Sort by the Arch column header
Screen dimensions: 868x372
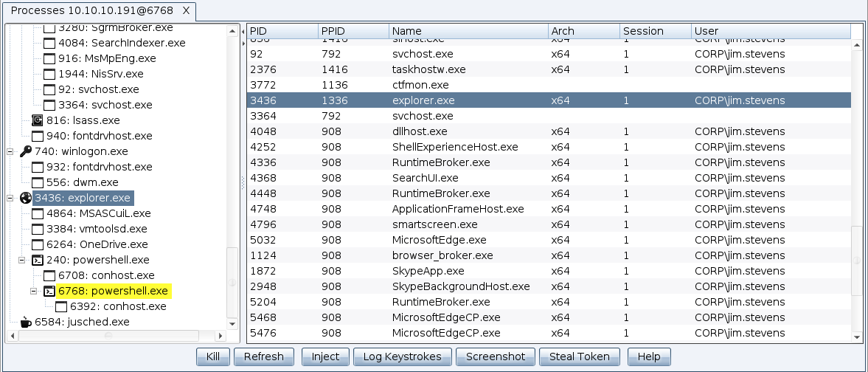coord(584,31)
